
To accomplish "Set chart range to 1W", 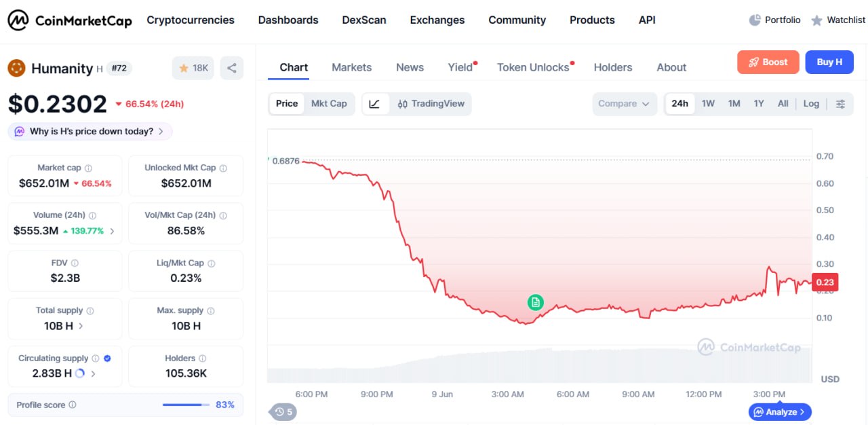I will [x=708, y=104].
